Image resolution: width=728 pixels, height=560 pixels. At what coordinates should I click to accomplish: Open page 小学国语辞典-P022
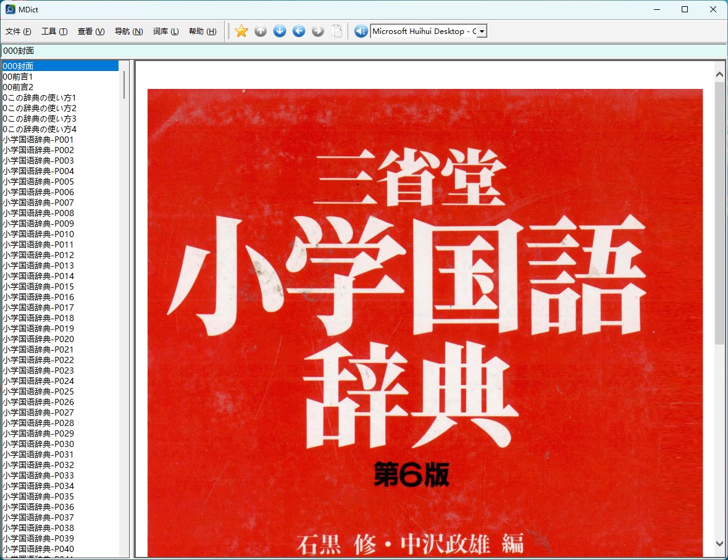(61, 360)
